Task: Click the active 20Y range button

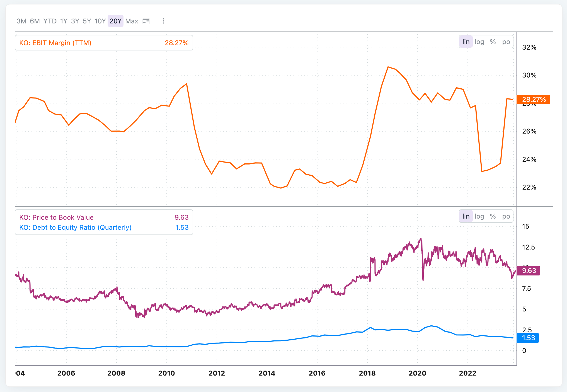Action: click(x=115, y=21)
